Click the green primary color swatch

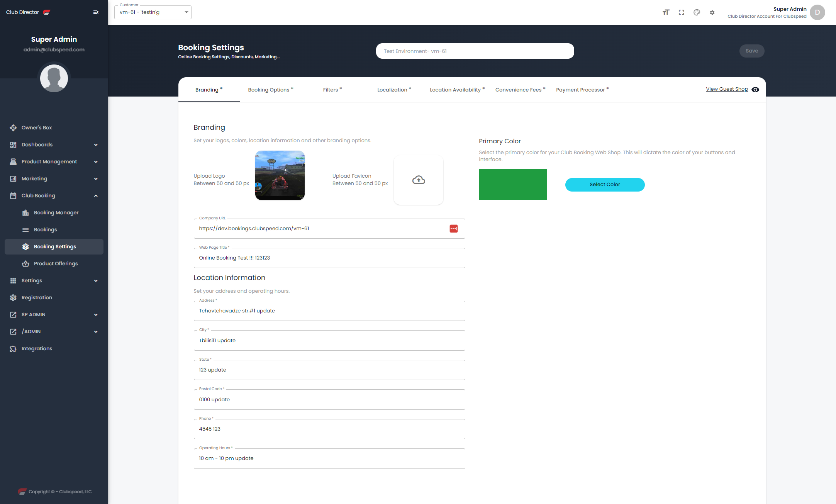pyautogui.click(x=513, y=185)
